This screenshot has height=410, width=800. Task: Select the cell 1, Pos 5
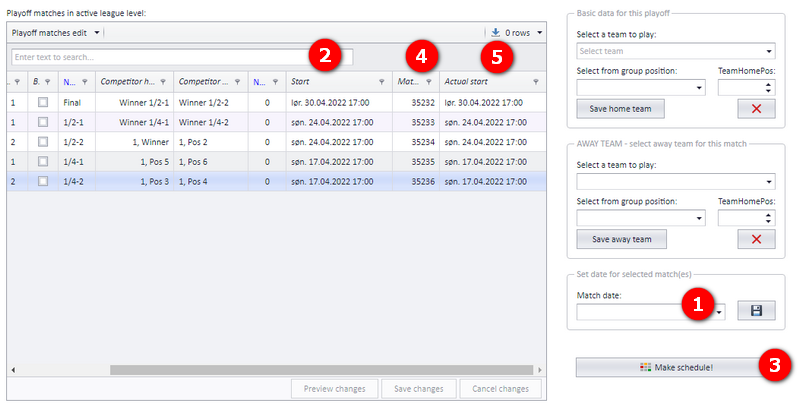click(x=135, y=162)
